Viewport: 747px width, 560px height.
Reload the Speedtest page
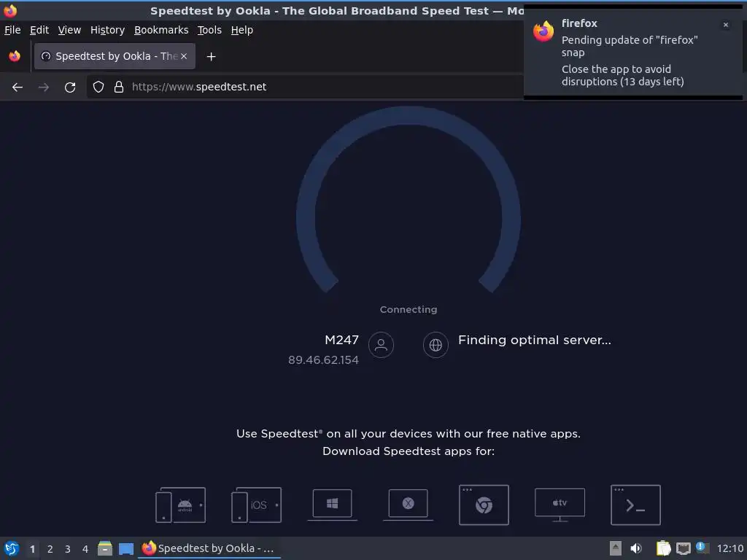click(x=70, y=87)
